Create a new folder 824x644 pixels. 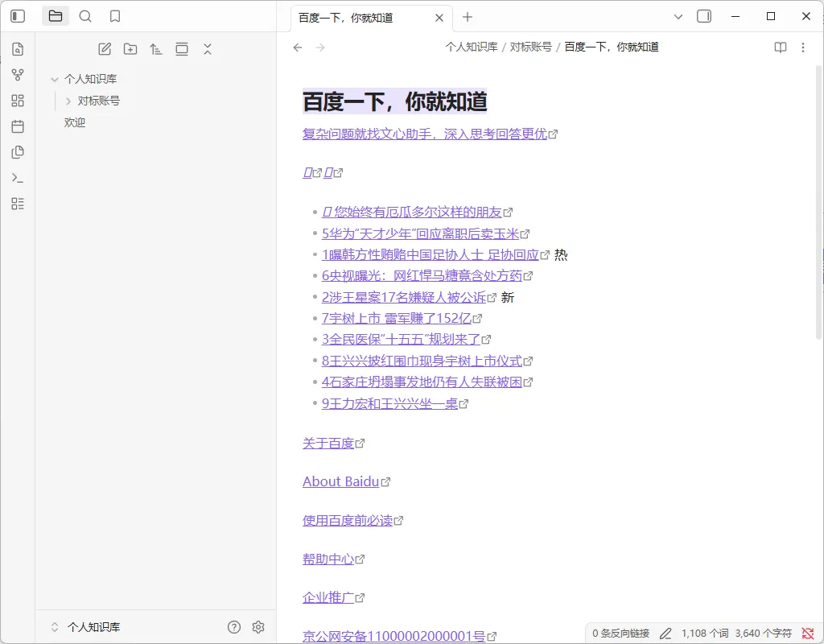click(x=130, y=49)
